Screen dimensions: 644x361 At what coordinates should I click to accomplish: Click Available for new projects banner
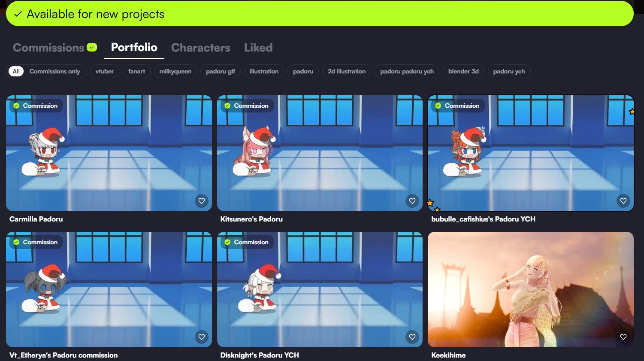coord(319,14)
